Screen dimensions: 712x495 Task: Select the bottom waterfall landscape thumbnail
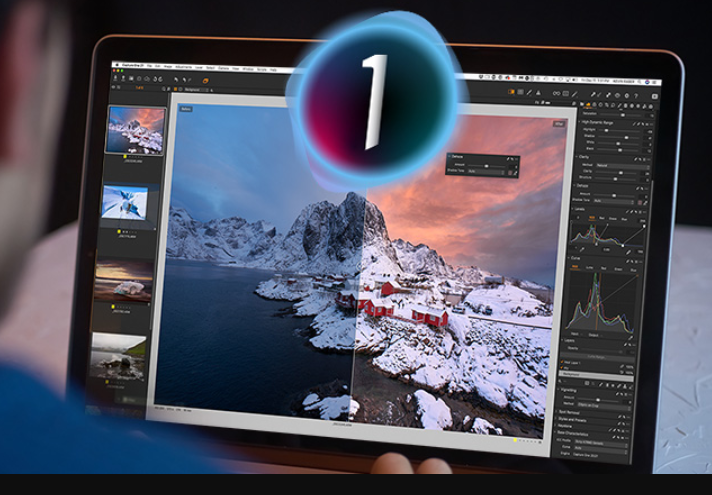[119, 357]
